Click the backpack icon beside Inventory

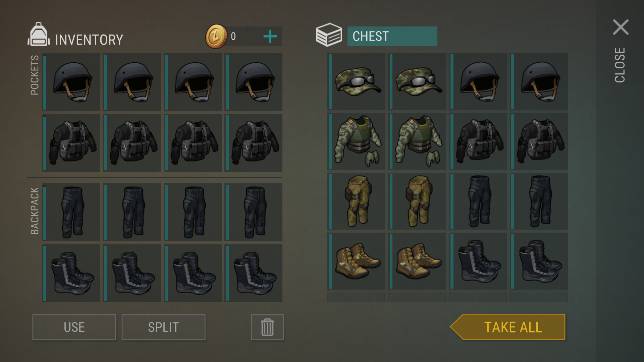(x=39, y=34)
